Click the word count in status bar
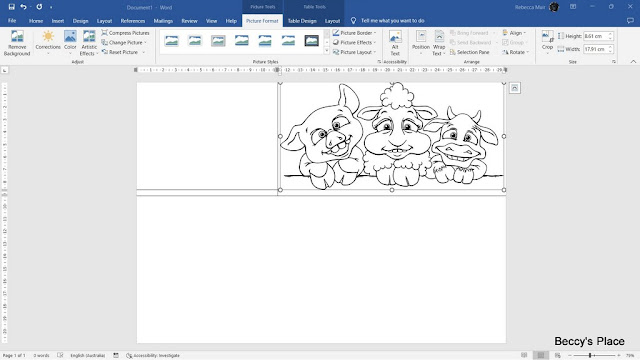Viewport: 640px width, 360px height. click(x=41, y=356)
